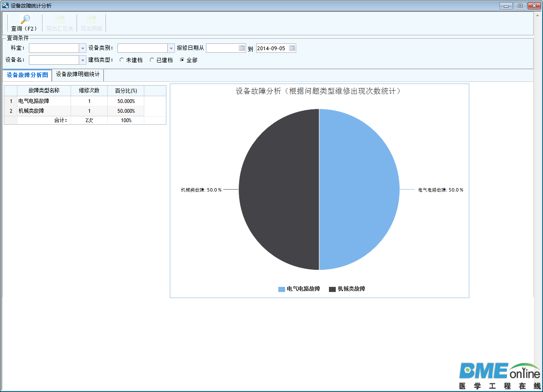Image resolution: width=543 pixels, height=392 pixels.
Task: Click the 机械类故障 dark legend swatch
Action: (x=332, y=289)
